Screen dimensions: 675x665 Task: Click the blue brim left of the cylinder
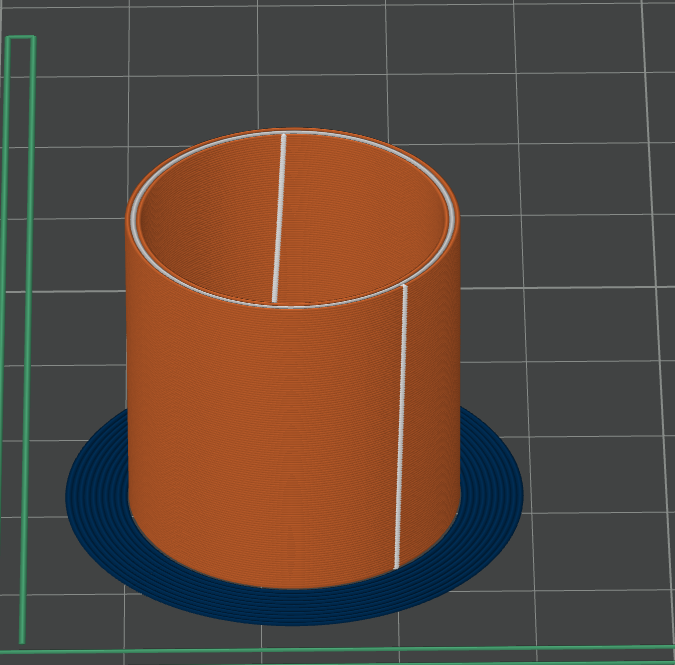pos(97,492)
